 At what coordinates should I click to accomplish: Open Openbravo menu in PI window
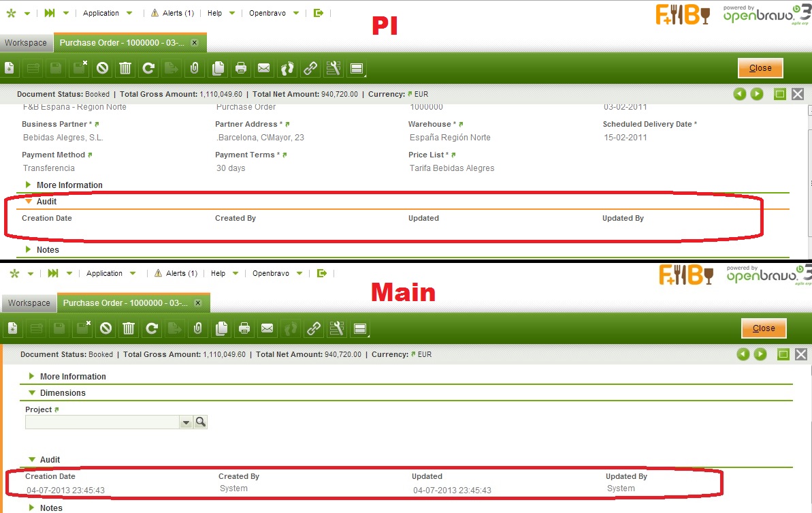(x=274, y=13)
